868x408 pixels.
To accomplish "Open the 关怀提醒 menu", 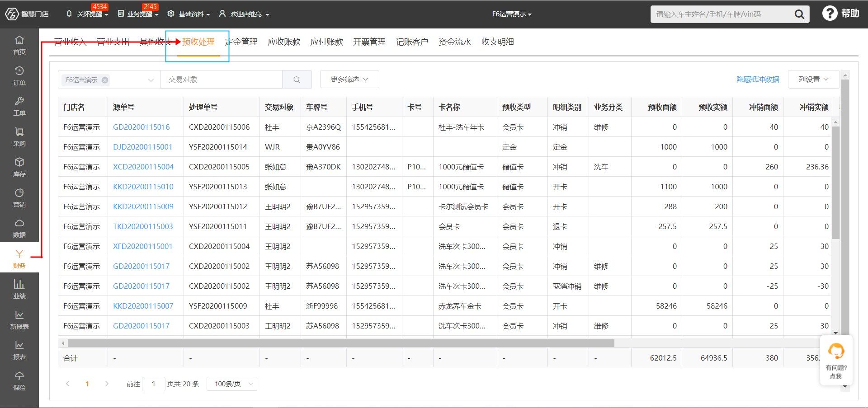I will click(x=87, y=14).
